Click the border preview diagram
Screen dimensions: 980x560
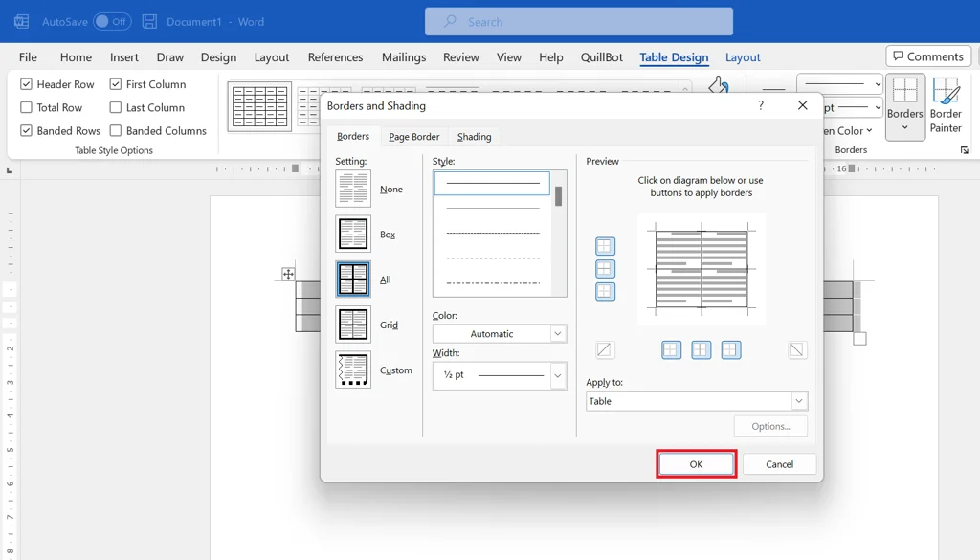[702, 269]
